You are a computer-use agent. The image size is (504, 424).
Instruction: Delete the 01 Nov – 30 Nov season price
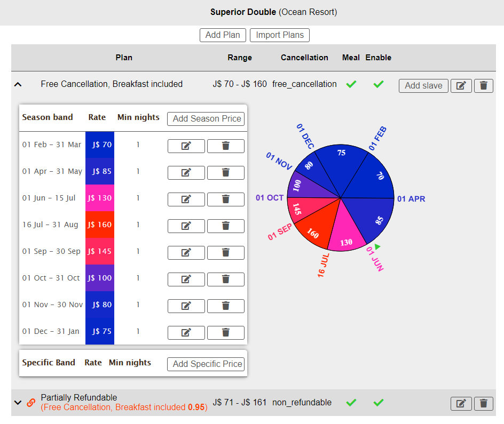pyautogui.click(x=226, y=306)
